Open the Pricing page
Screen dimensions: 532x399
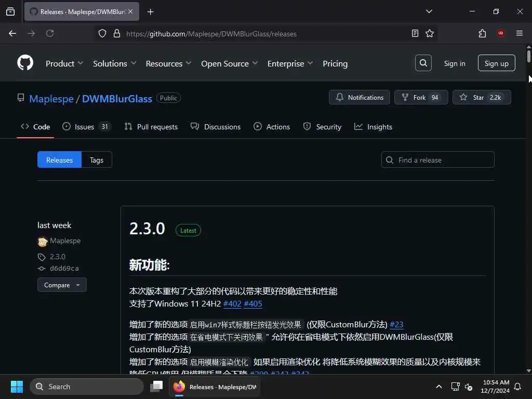pos(335,63)
